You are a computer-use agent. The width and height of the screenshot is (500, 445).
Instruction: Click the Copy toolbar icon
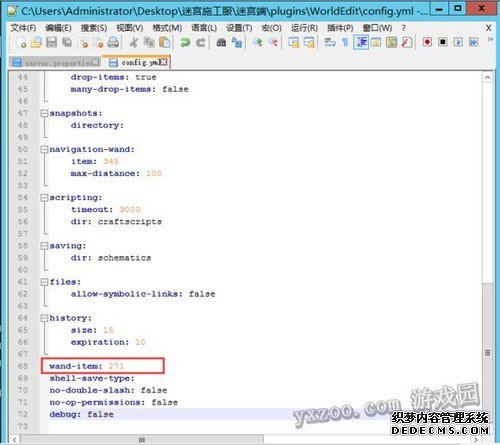(x=149, y=42)
